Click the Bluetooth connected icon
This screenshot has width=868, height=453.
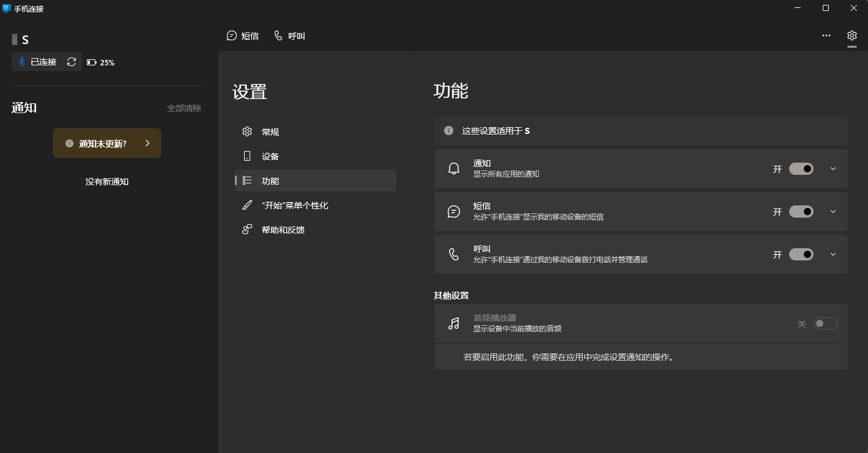21,62
